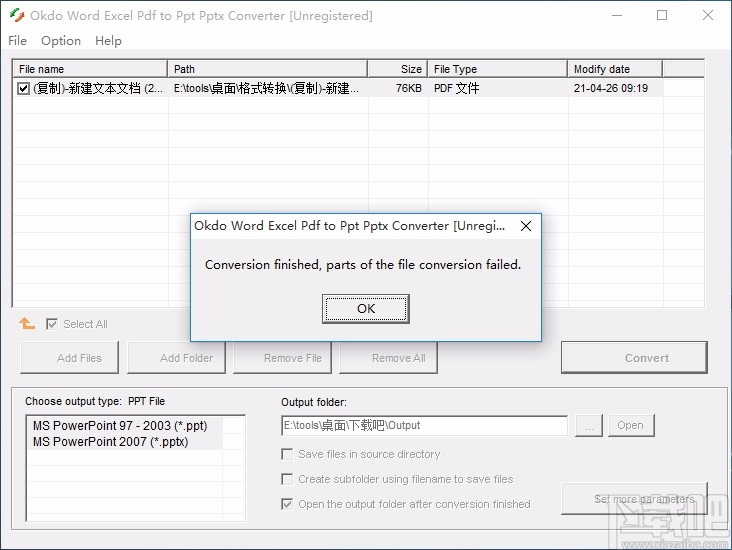The width and height of the screenshot is (732, 550).
Task: Click the Okdo app icon in title bar
Action: point(16,15)
